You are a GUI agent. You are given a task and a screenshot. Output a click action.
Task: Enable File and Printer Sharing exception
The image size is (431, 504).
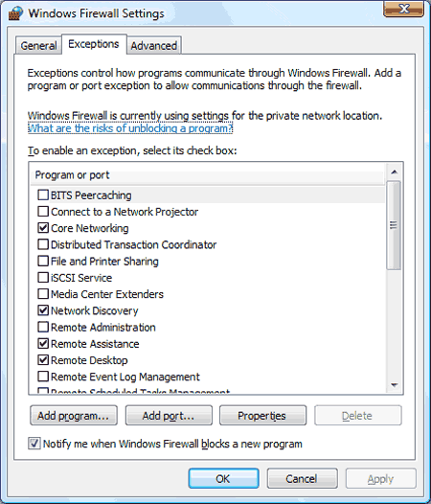43,261
